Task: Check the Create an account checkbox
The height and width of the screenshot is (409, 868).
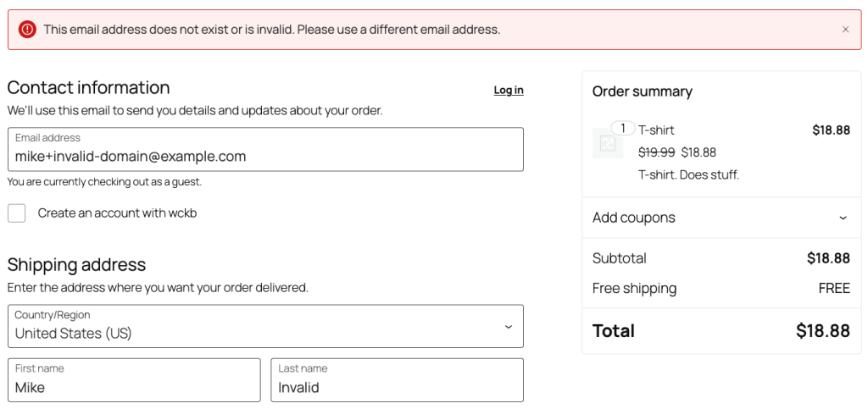Action: (x=17, y=213)
